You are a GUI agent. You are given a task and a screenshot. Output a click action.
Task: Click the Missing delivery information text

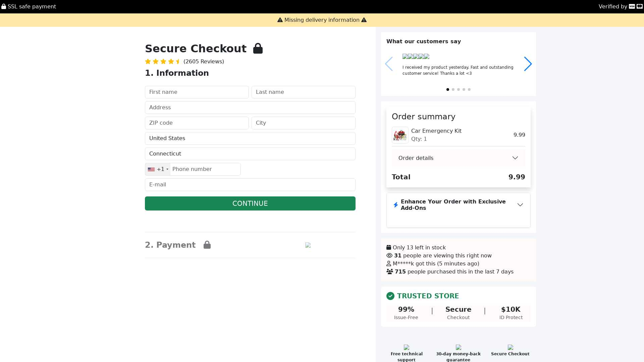pos(322,20)
